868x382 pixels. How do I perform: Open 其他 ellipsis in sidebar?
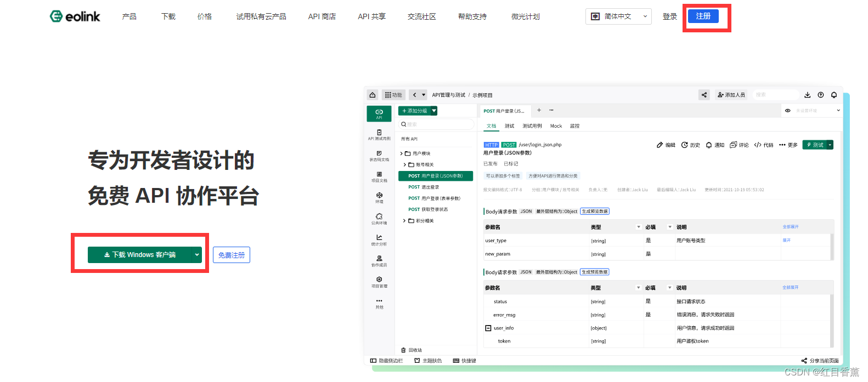coord(379,304)
